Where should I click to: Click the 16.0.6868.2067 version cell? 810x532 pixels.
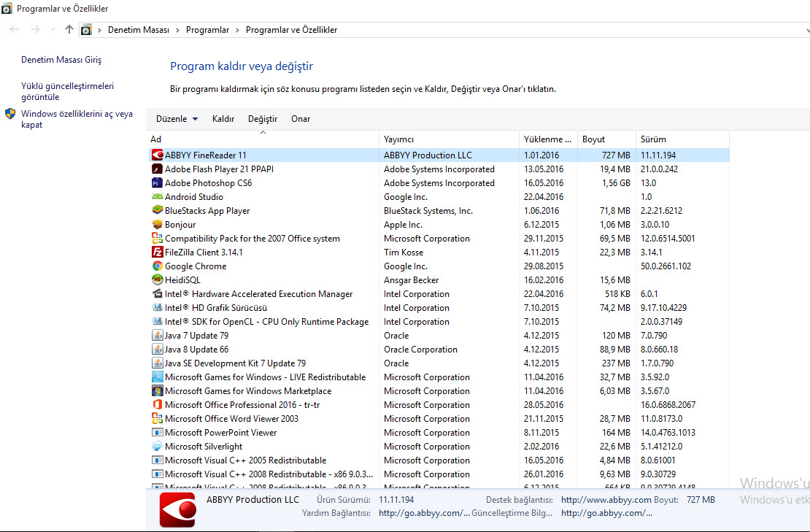tap(668, 405)
